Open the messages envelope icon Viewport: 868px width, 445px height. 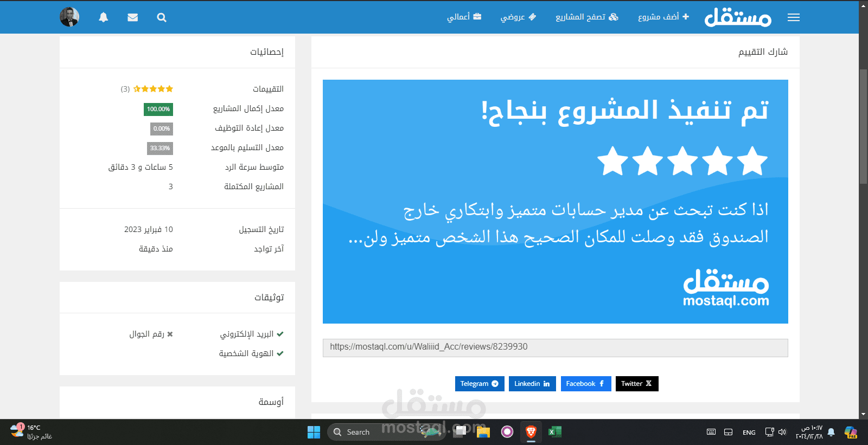coord(132,17)
